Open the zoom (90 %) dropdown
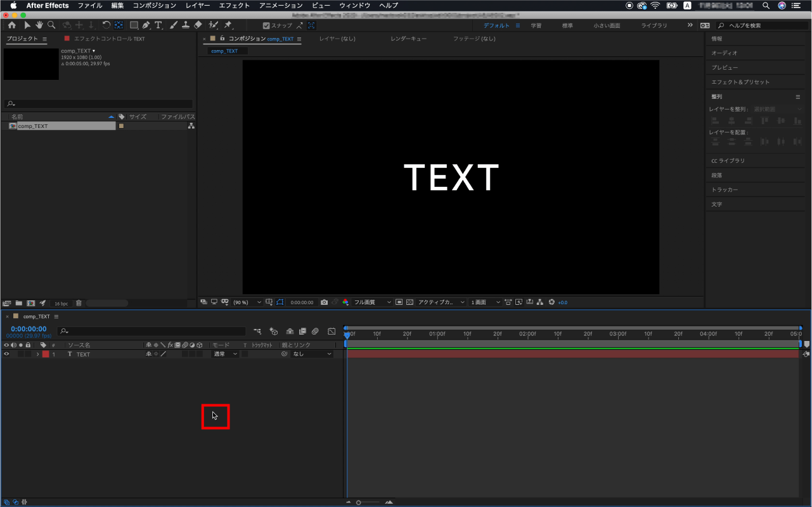This screenshot has height=507, width=812. (x=247, y=302)
